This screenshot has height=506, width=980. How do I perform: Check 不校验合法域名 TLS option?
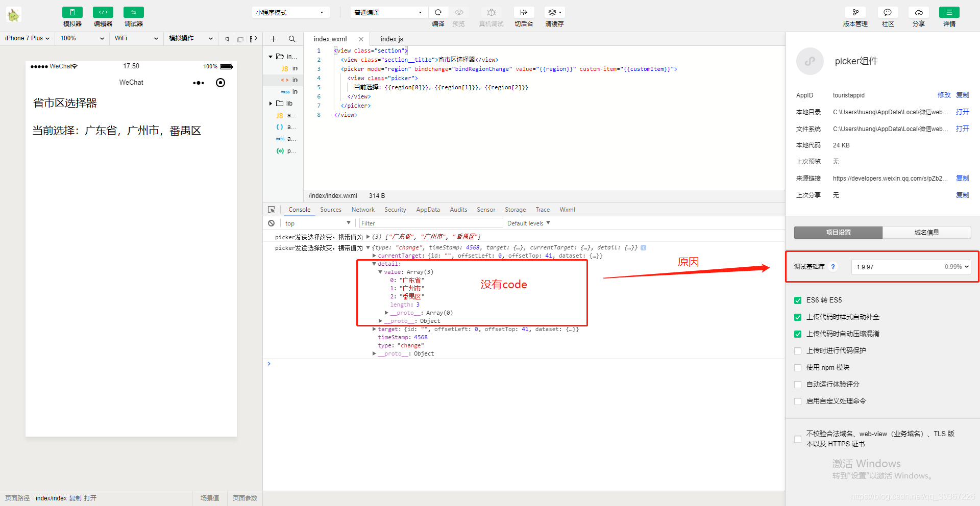pyautogui.click(x=798, y=439)
